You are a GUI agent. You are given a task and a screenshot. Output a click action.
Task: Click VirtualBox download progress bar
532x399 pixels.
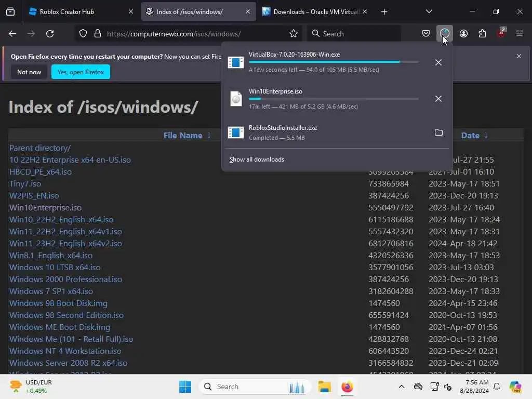tap(334, 62)
